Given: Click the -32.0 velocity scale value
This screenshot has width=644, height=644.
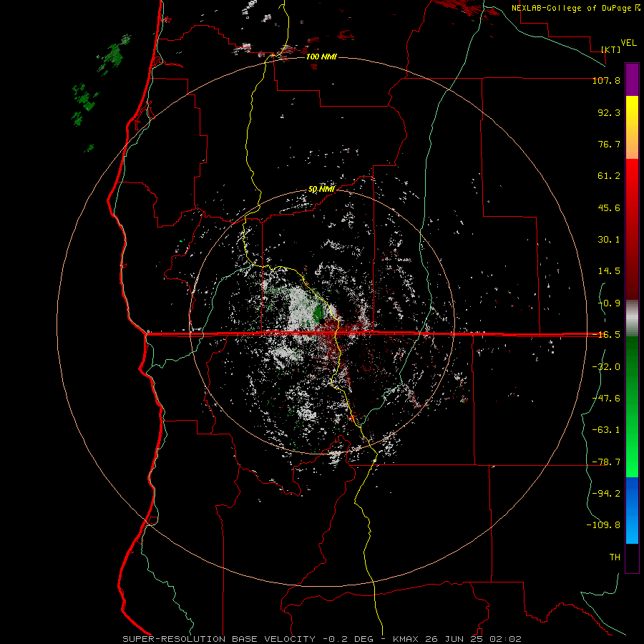Looking at the screenshot, I should coord(606,367).
